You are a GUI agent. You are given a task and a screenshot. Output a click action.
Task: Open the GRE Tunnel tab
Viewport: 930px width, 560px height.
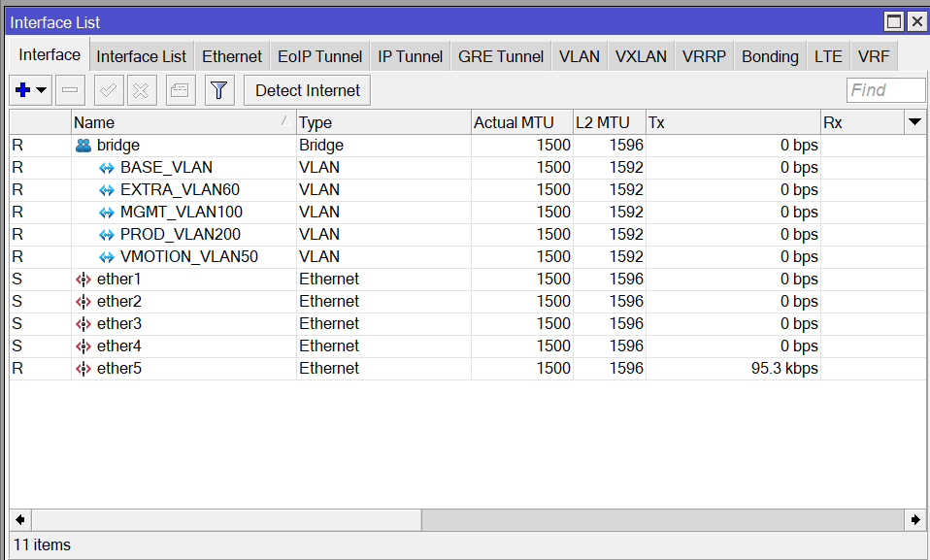coord(501,56)
